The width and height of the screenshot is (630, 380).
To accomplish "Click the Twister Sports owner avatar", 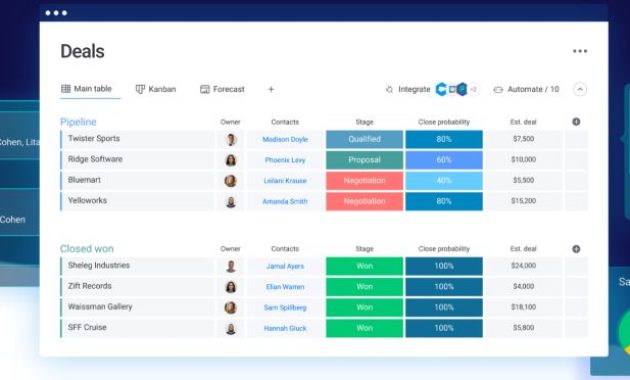I will pos(231,139).
